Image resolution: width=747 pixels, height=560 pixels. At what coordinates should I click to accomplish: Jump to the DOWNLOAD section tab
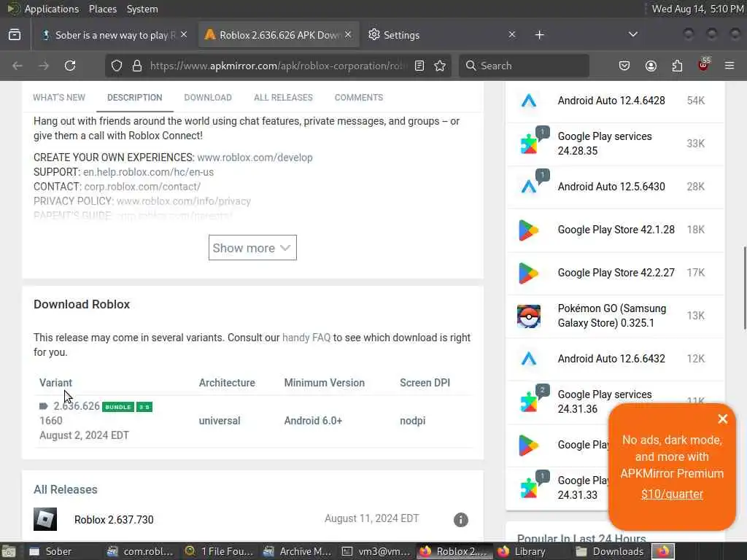[208, 98]
